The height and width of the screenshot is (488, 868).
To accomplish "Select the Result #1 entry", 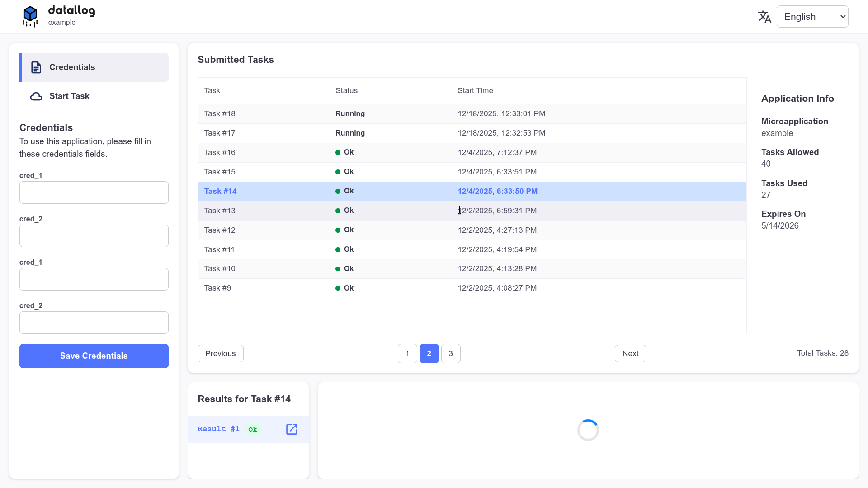I will [x=218, y=429].
